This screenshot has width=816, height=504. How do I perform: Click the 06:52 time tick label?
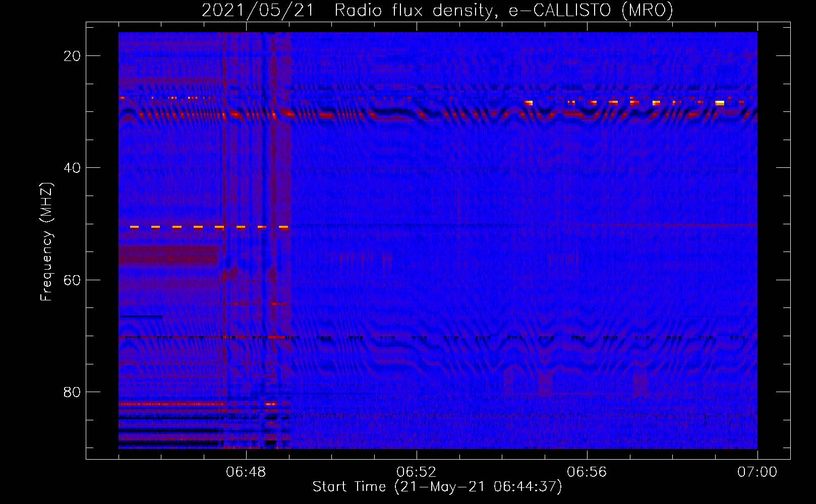click(416, 472)
